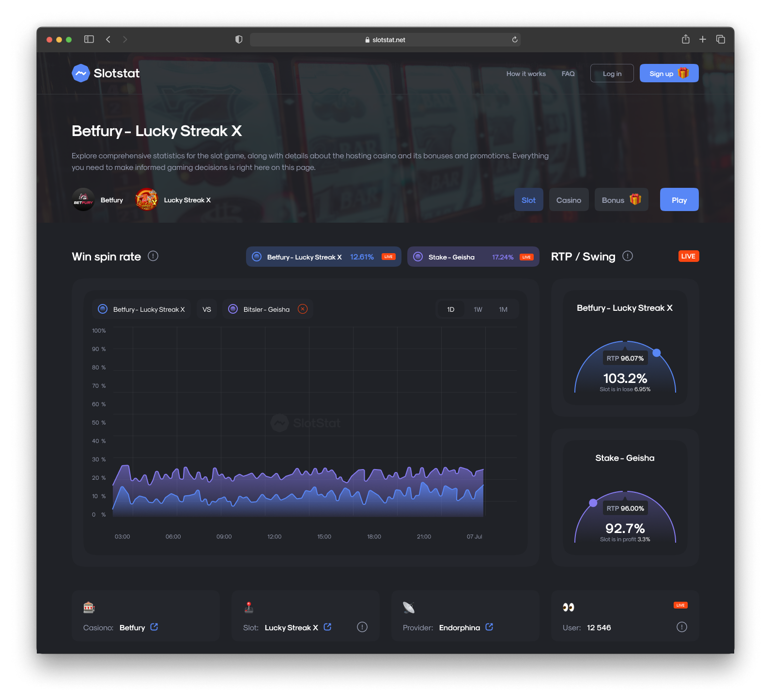The width and height of the screenshot is (771, 700).
Task: Open the Safari share menu
Action: pos(686,39)
